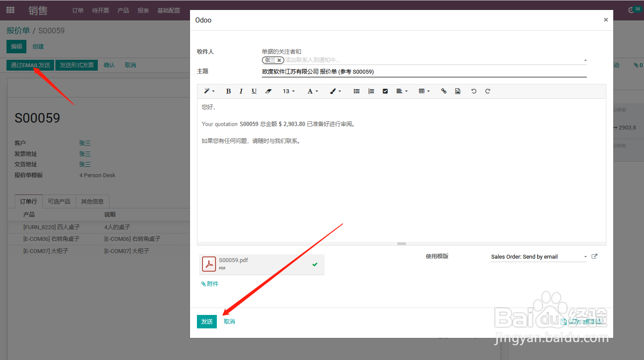Insert an unordered bullet list
Image resolution: width=644 pixels, height=360 pixels.
coord(357,91)
